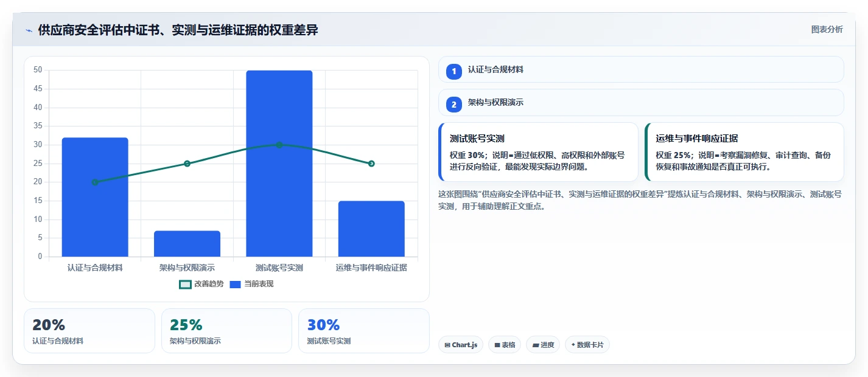The width and height of the screenshot is (868, 377).
Task: Click the 数据卡片 tag
Action: coord(587,345)
